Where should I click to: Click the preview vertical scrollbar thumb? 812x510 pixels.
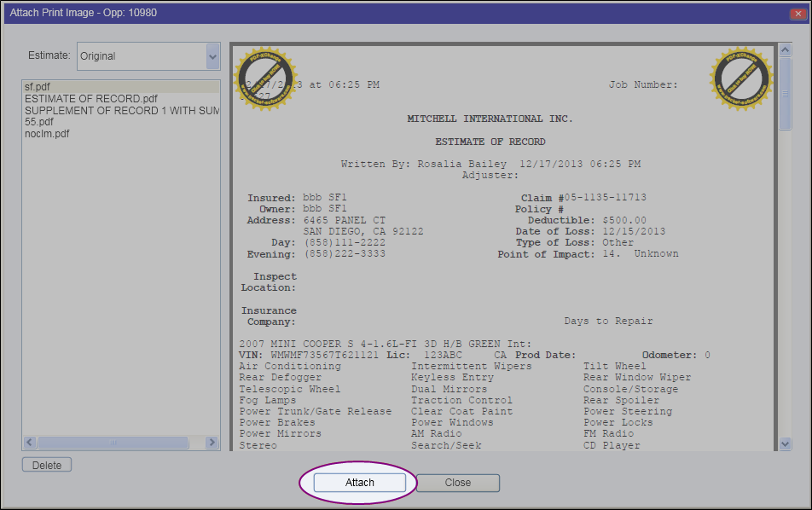pos(785,94)
